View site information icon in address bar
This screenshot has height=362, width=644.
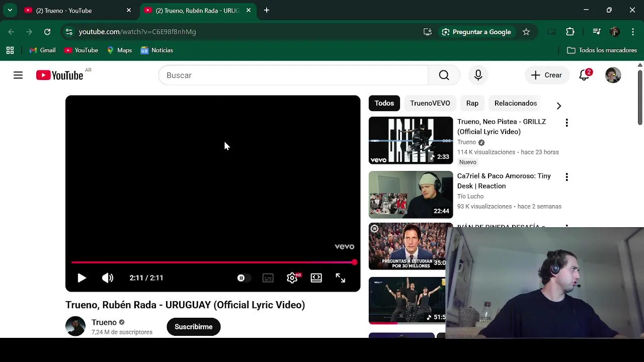coord(69,32)
